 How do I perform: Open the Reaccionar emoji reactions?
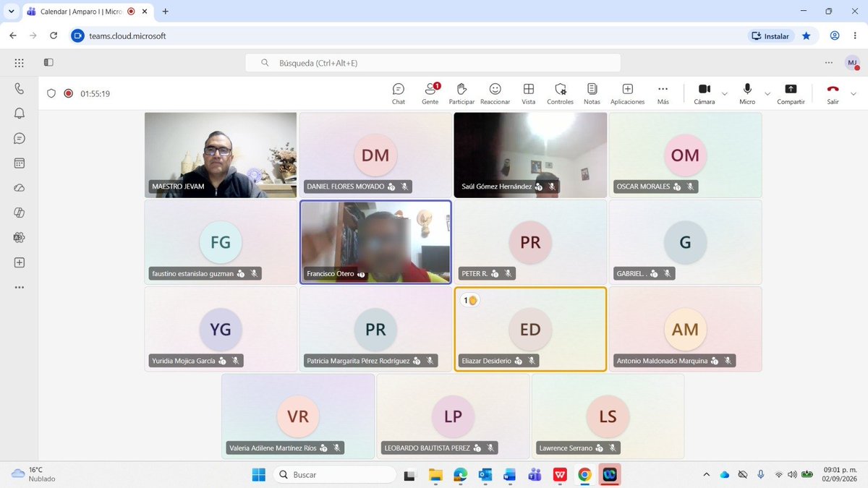[495, 93]
